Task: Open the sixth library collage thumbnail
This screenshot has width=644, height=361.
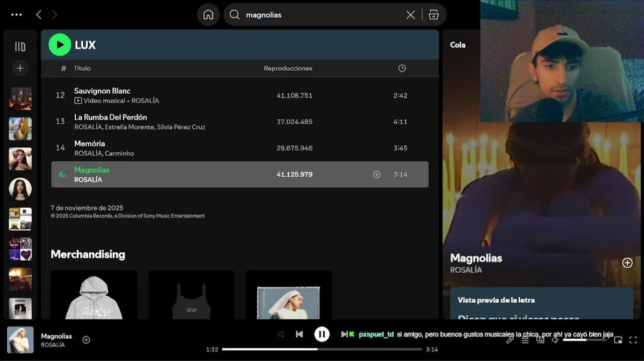Action: point(20,249)
